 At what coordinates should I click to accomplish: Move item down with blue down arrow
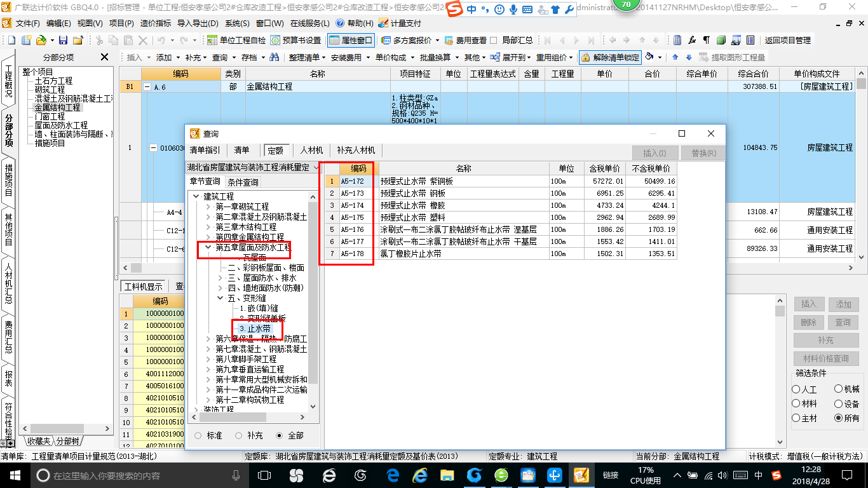click(689, 57)
